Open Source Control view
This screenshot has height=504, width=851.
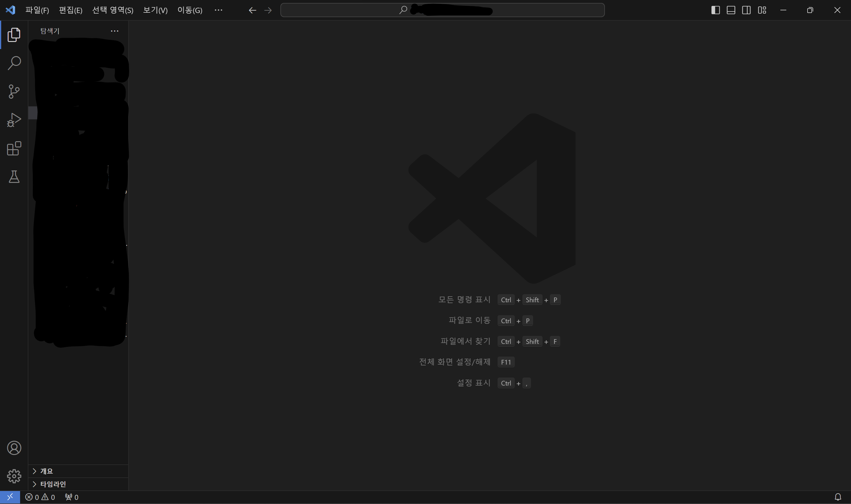[x=14, y=91]
